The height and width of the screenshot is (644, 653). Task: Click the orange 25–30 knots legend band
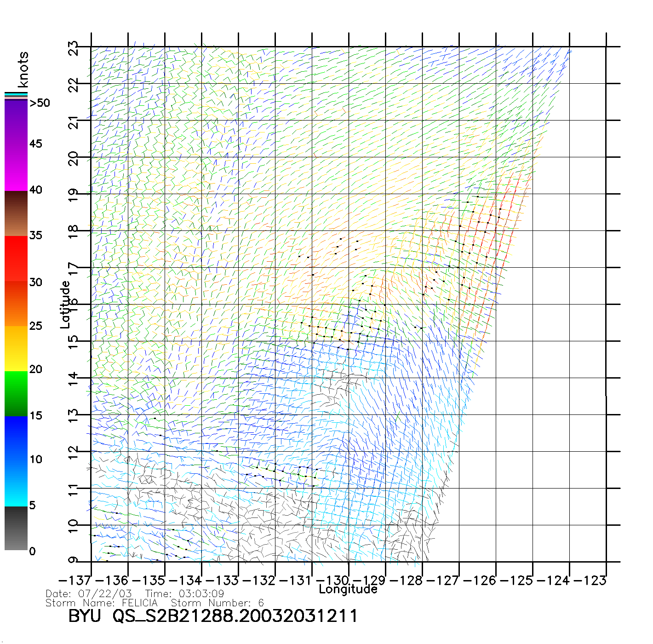(x=16, y=304)
